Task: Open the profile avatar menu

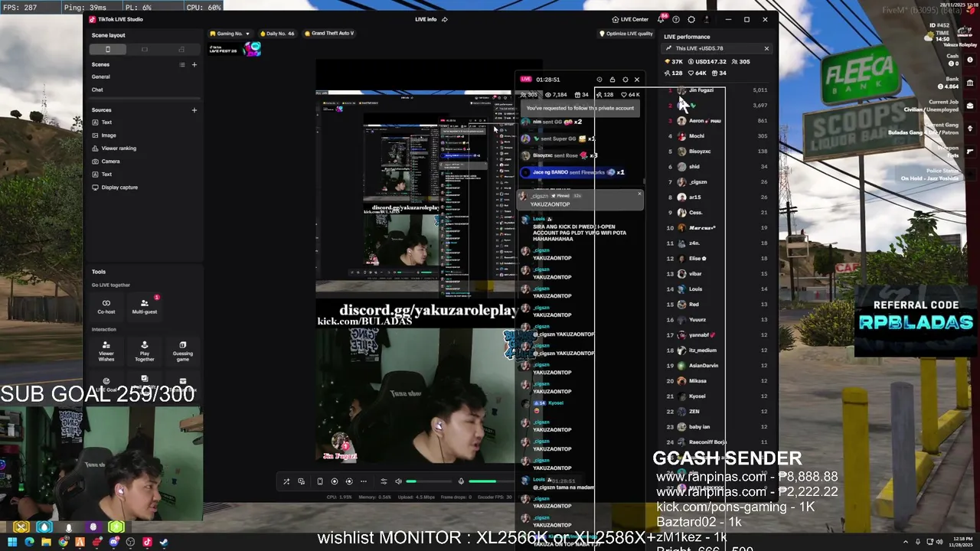Action: [x=707, y=19]
